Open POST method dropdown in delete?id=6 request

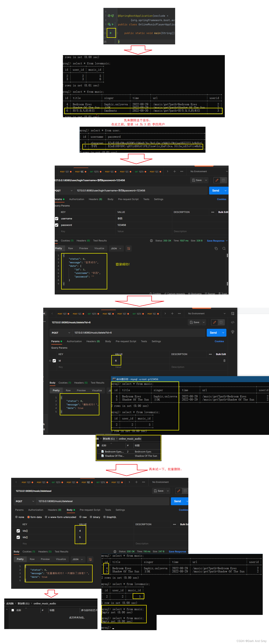point(61,333)
